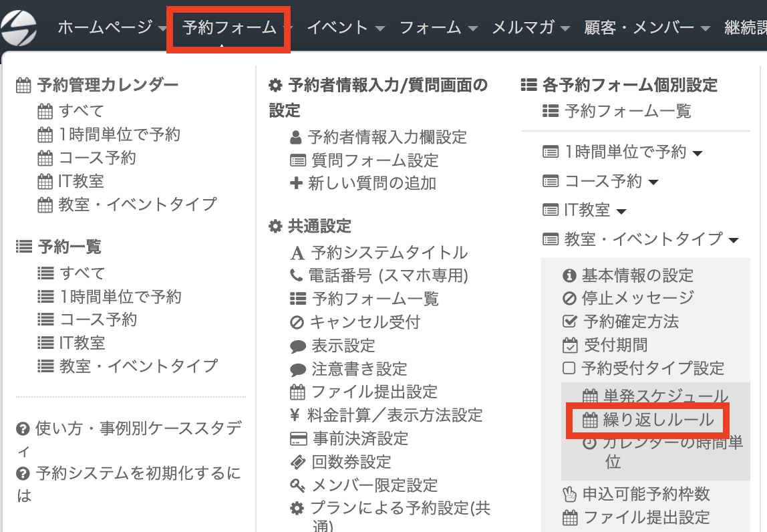Expand the 1時間単位で予約 form dropdown arrow
767x532 pixels.
pos(698,153)
